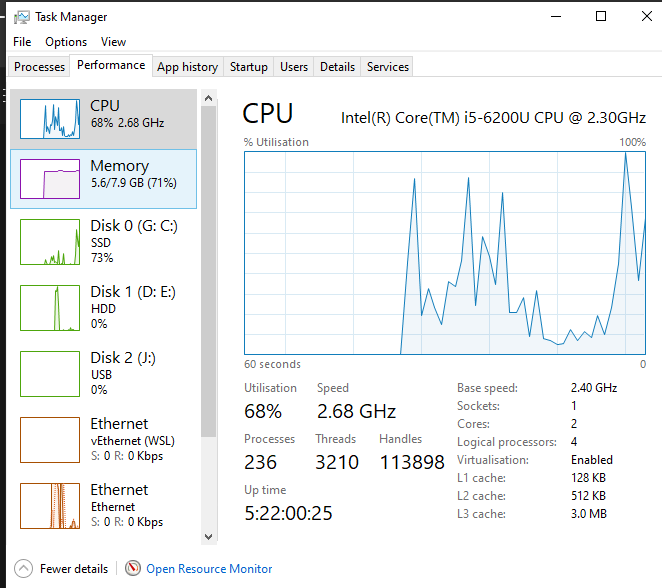662x588 pixels.
Task: Open the File menu
Action: coord(22,42)
